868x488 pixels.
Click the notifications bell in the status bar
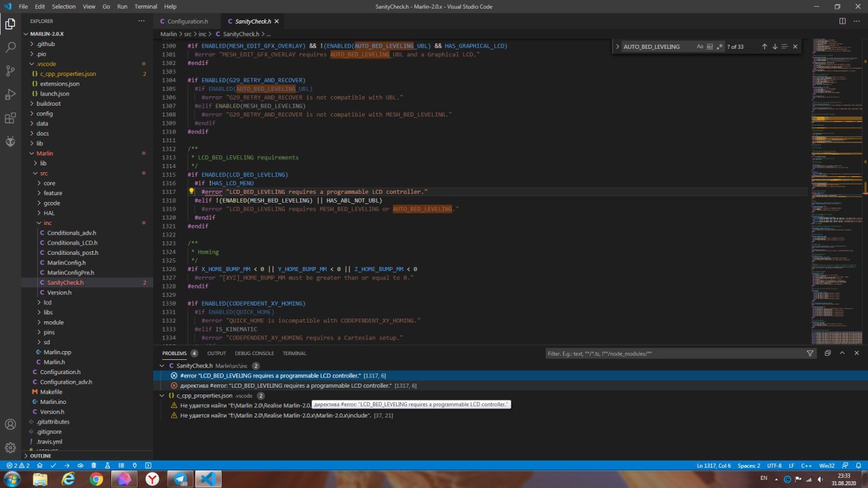(859, 466)
